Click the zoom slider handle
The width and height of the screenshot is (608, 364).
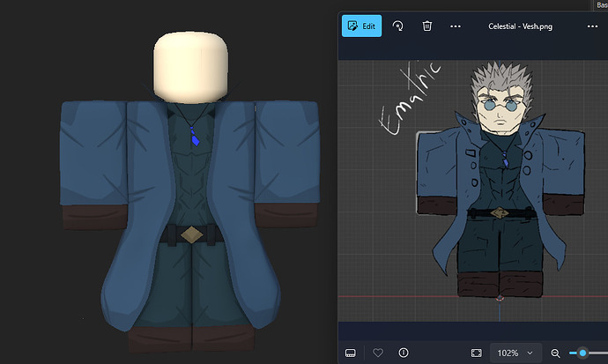[582, 353]
